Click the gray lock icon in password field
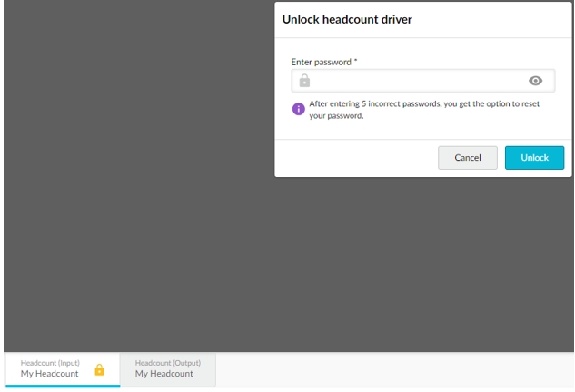 pyautogui.click(x=305, y=81)
